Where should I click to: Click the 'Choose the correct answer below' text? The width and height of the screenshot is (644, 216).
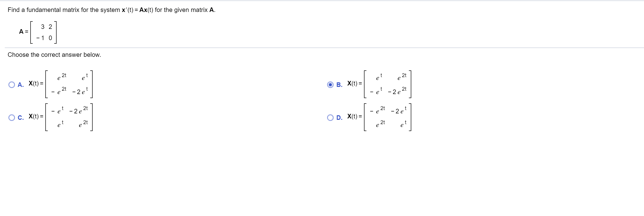54,55
